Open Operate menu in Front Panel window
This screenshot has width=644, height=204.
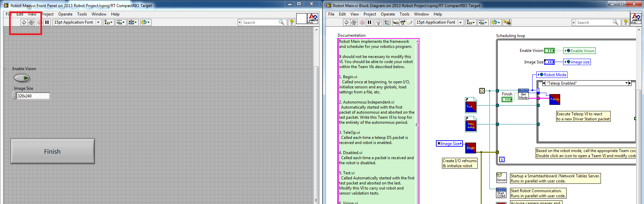pos(65,14)
